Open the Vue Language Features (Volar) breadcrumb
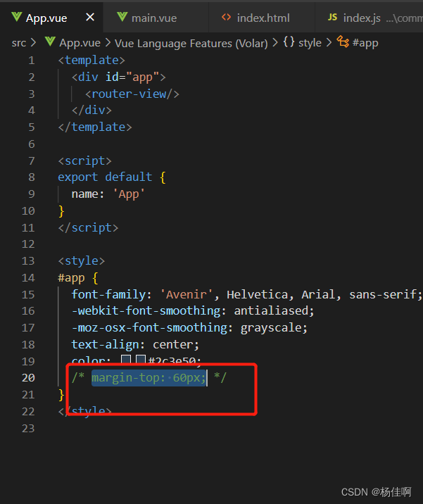 coord(191,43)
